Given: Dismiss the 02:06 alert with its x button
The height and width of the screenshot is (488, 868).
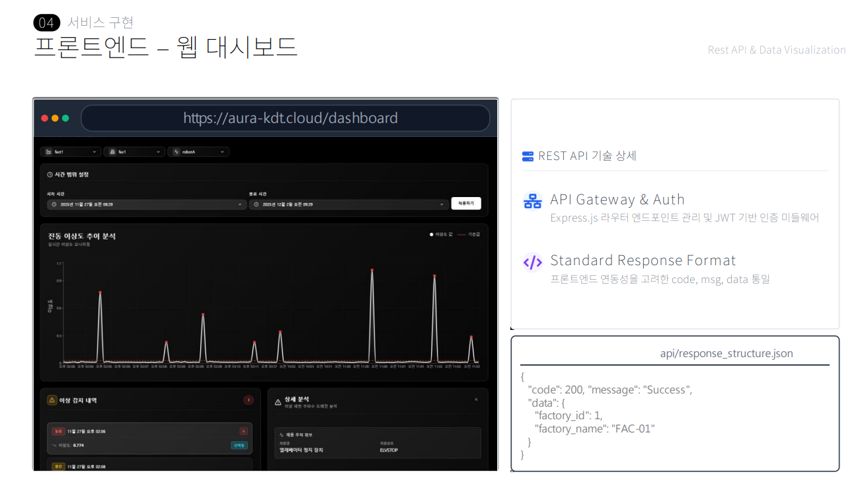Looking at the screenshot, I should [x=243, y=431].
